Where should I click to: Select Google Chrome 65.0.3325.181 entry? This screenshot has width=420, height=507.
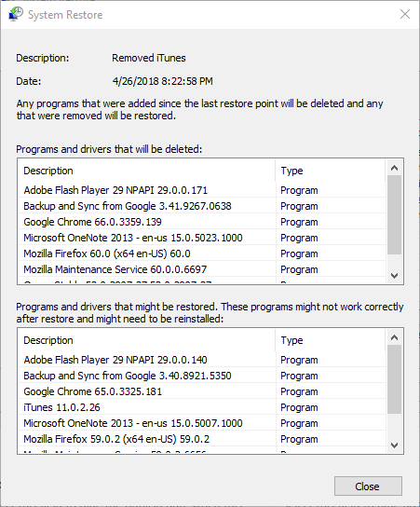coord(202,391)
